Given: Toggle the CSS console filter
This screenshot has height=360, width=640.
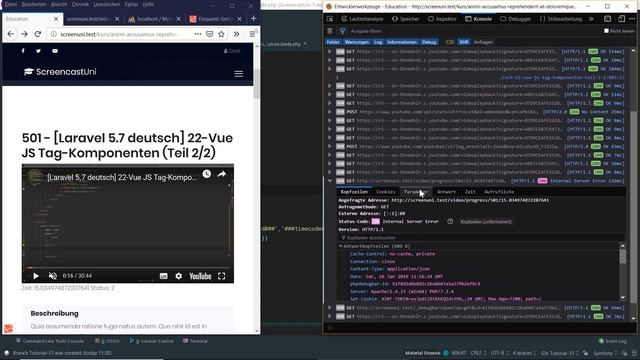Looking at the screenshot, I should [x=450, y=42].
